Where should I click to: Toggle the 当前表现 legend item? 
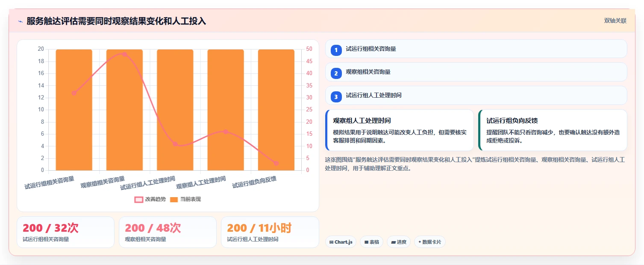coord(185,199)
